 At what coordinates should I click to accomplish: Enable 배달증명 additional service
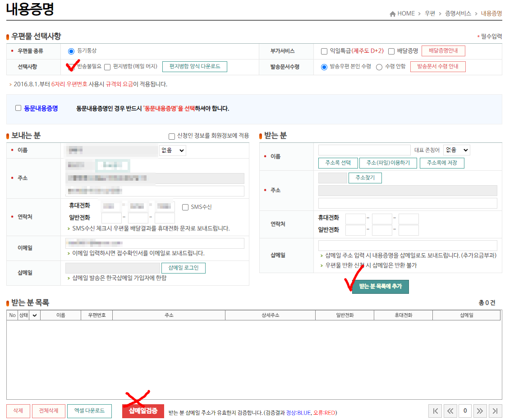point(391,51)
